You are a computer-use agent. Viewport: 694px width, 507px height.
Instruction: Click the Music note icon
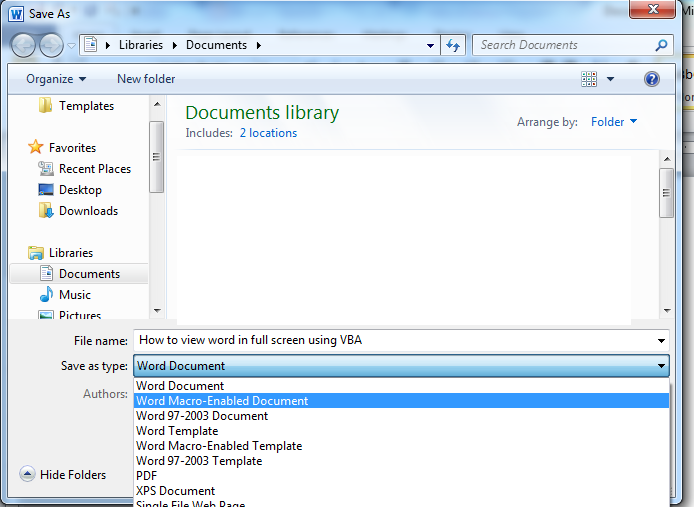pyautogui.click(x=46, y=294)
